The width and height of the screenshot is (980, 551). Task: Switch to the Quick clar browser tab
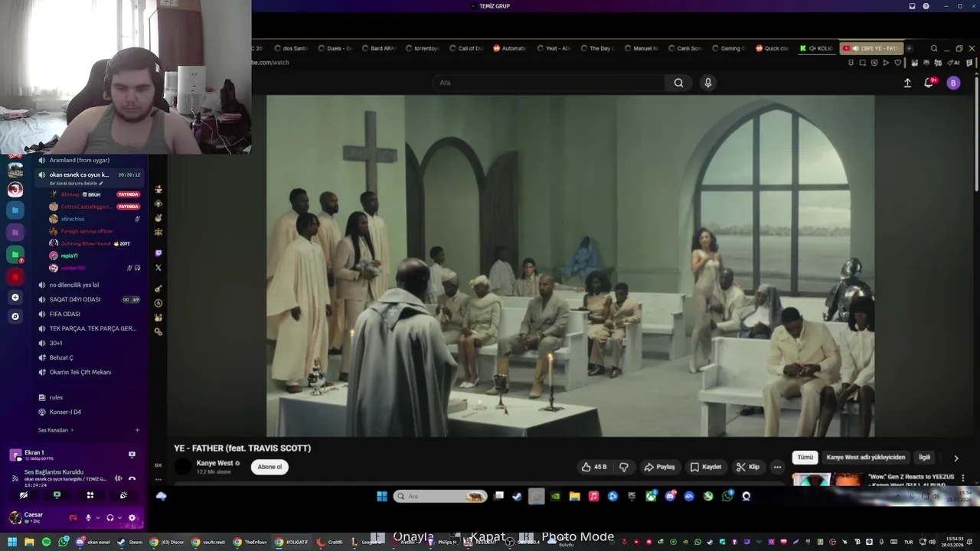click(x=773, y=48)
